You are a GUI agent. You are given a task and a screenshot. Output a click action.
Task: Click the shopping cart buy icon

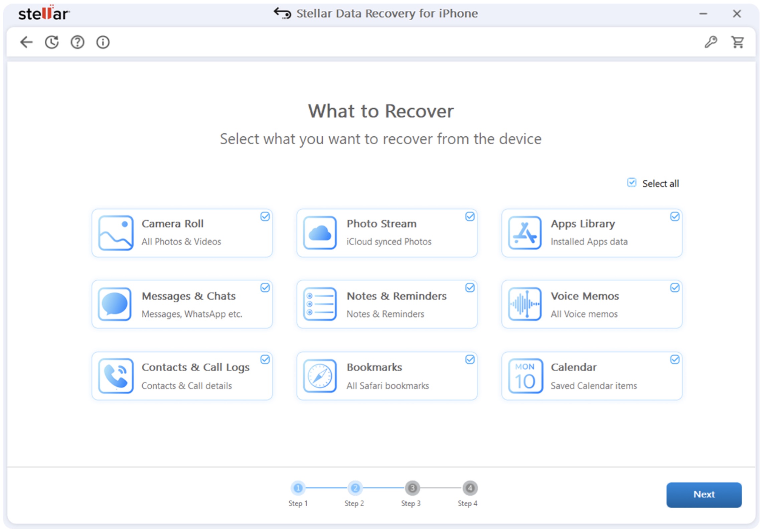click(x=737, y=42)
